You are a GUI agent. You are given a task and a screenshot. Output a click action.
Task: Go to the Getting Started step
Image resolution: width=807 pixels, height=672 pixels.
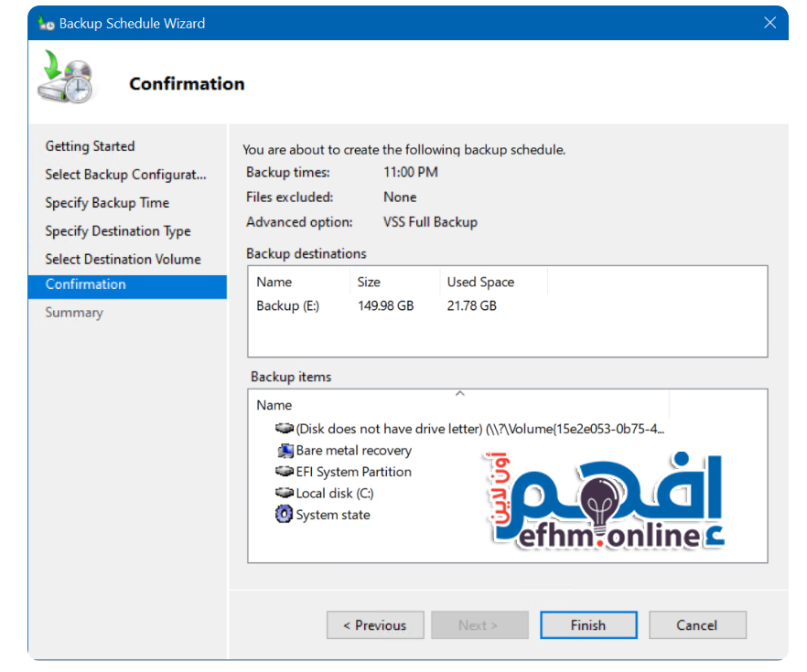click(x=90, y=146)
